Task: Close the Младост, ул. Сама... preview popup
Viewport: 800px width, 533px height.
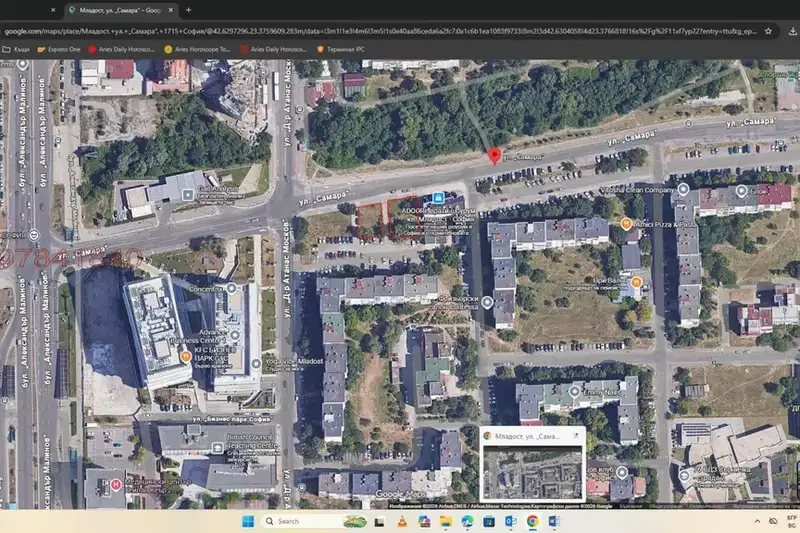Action: [576, 436]
